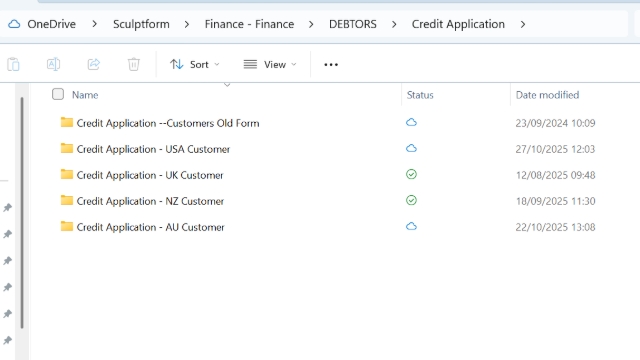640x360 pixels.
Task: Click the OneDrive cloud icon in breadcrumb
Action: coord(14,24)
